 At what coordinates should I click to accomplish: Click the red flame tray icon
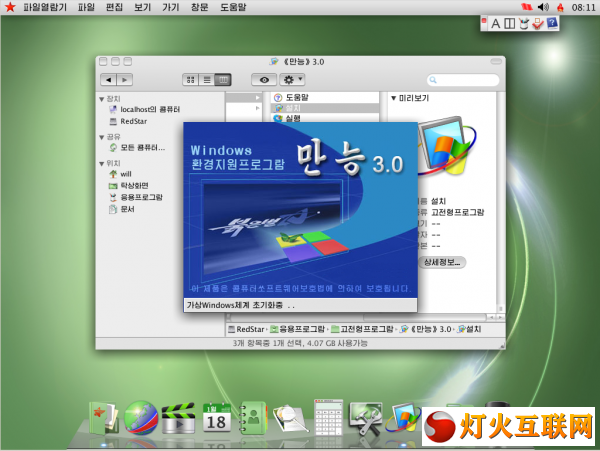tap(560, 7)
